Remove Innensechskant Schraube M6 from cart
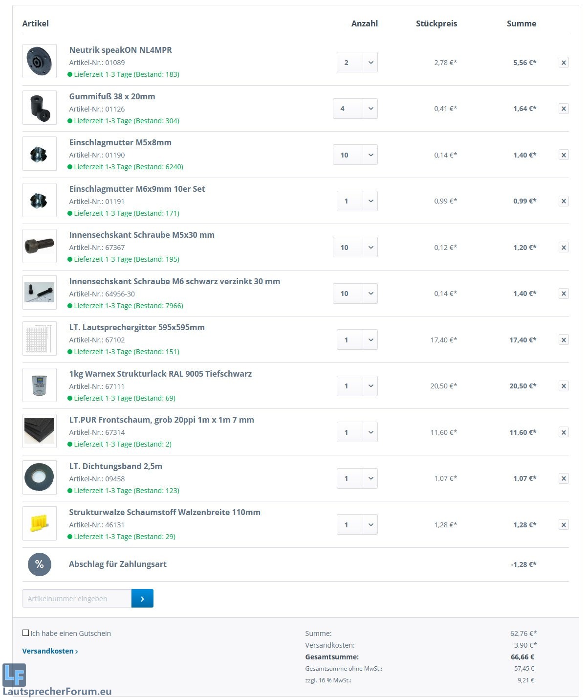The height and width of the screenshot is (700, 588). pos(564,294)
